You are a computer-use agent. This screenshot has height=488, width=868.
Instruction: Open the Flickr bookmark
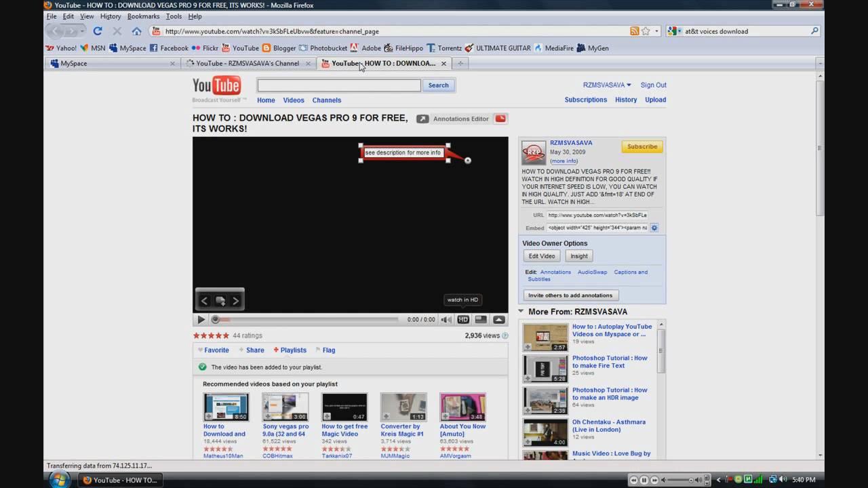(x=205, y=48)
